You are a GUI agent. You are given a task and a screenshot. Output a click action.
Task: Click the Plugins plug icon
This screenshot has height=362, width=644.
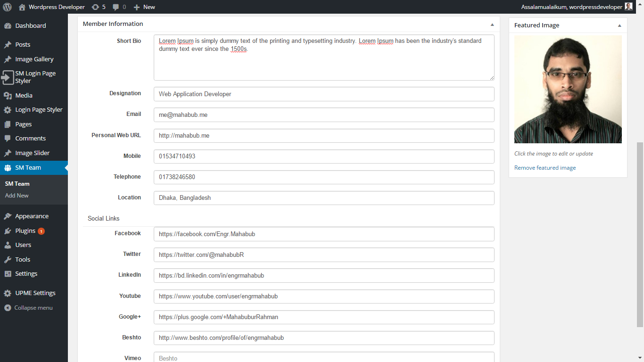point(8,231)
